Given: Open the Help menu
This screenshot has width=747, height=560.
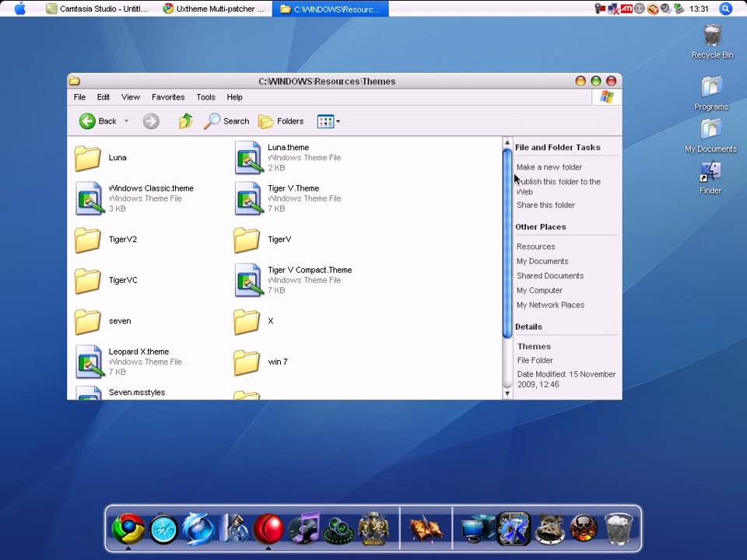Looking at the screenshot, I should click(x=234, y=97).
